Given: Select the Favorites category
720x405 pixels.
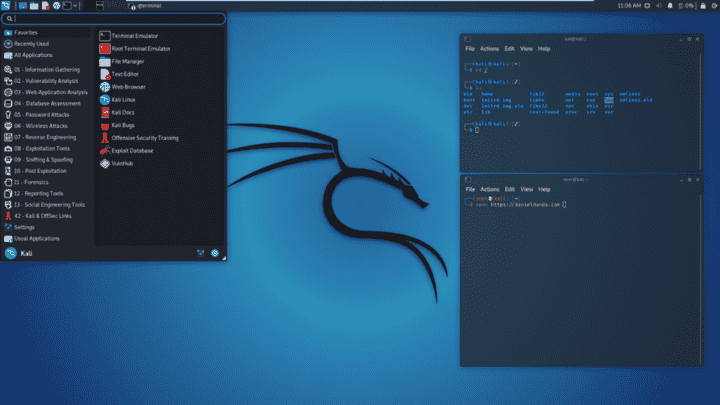Looking at the screenshot, I should click(x=46, y=33).
